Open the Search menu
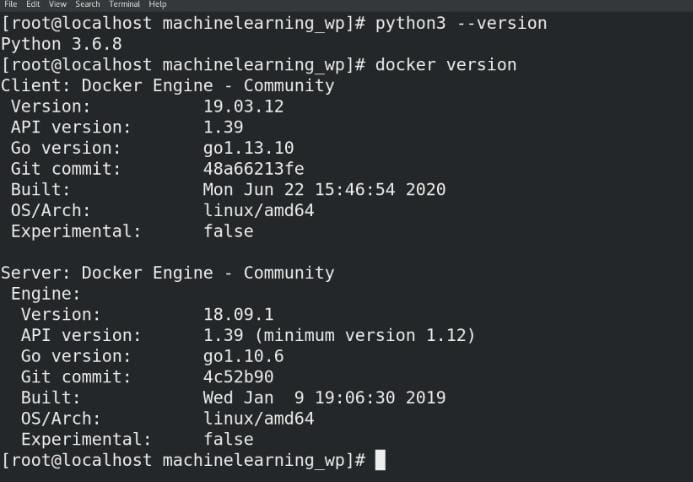Screen dimensions: 693x482 coord(88,4)
